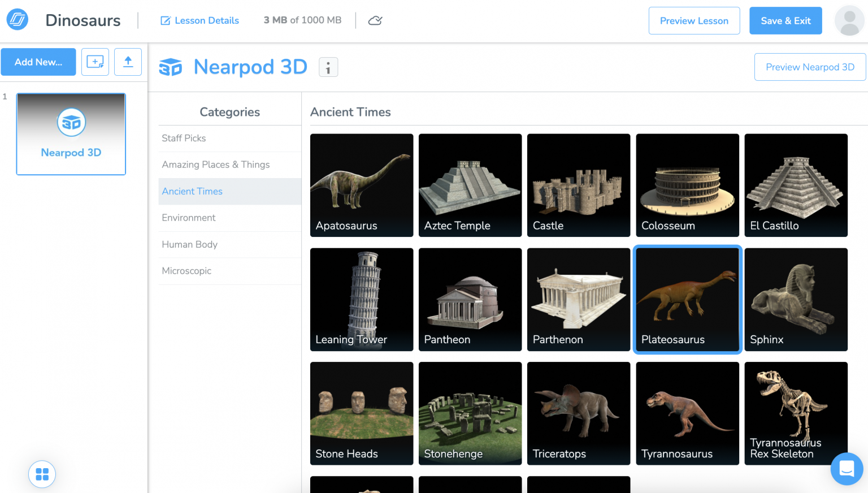Click the add new slide icon

coord(94,62)
